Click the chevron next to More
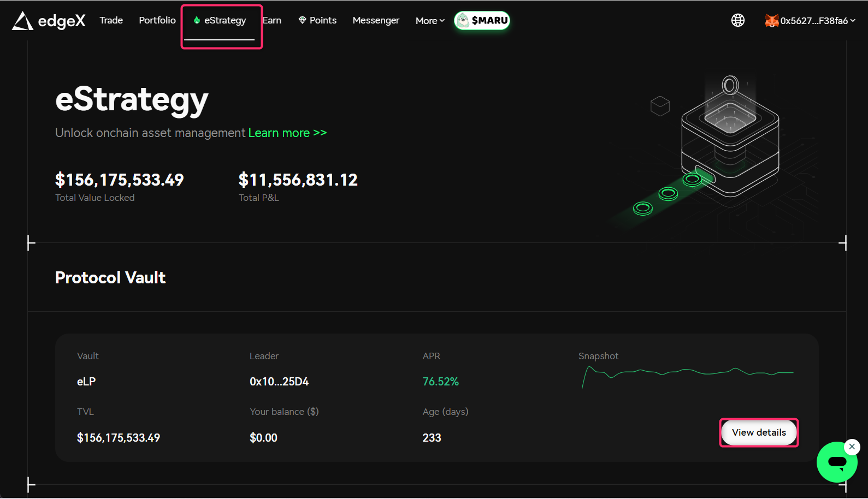 coord(442,21)
